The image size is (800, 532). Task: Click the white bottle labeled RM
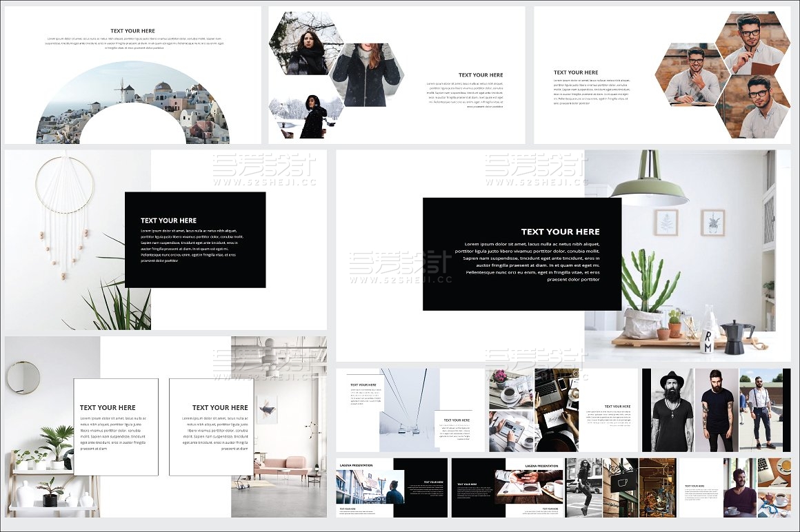[x=707, y=336]
